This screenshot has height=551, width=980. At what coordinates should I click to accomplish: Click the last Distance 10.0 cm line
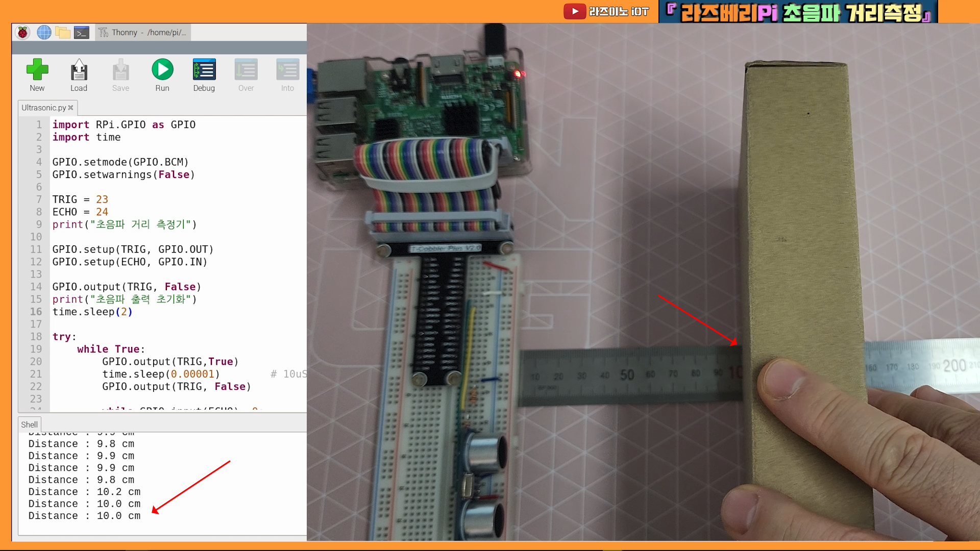click(84, 516)
